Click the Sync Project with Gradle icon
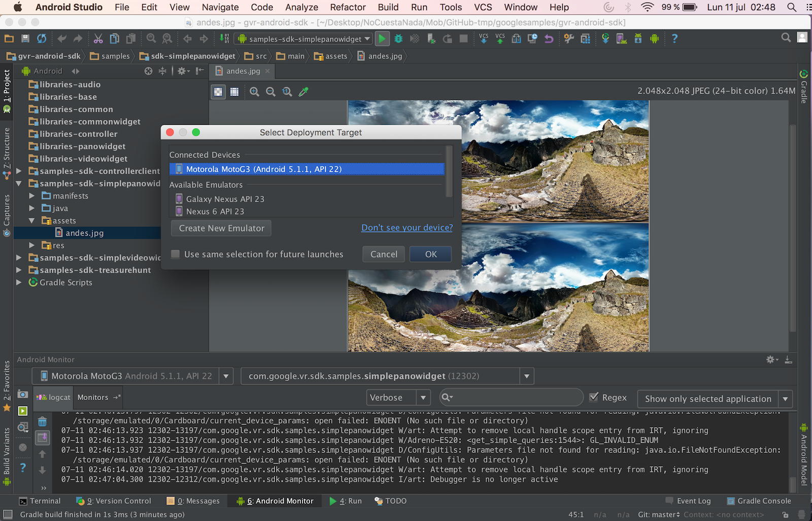The width and height of the screenshot is (812, 521). coord(605,39)
